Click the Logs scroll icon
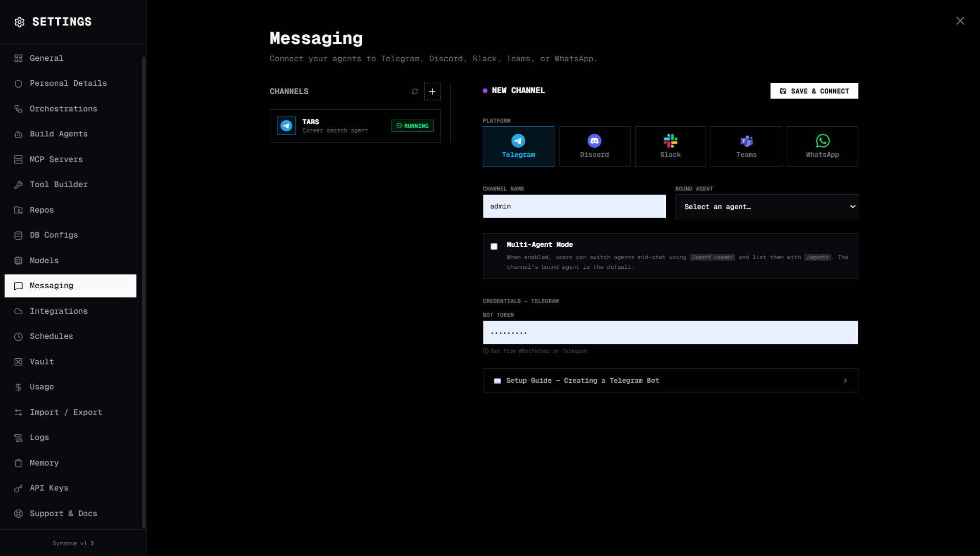The image size is (980, 556). point(18,438)
